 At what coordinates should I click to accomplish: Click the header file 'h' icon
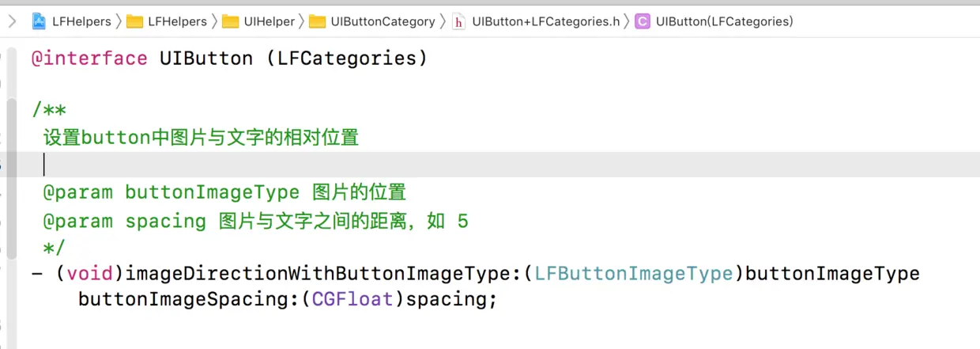458,21
